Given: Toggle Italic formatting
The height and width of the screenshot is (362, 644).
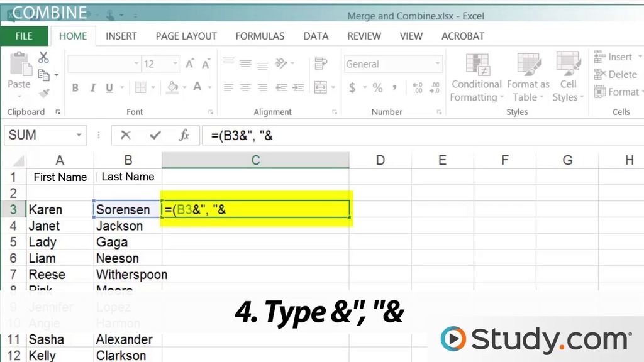Looking at the screenshot, I should 93,88.
